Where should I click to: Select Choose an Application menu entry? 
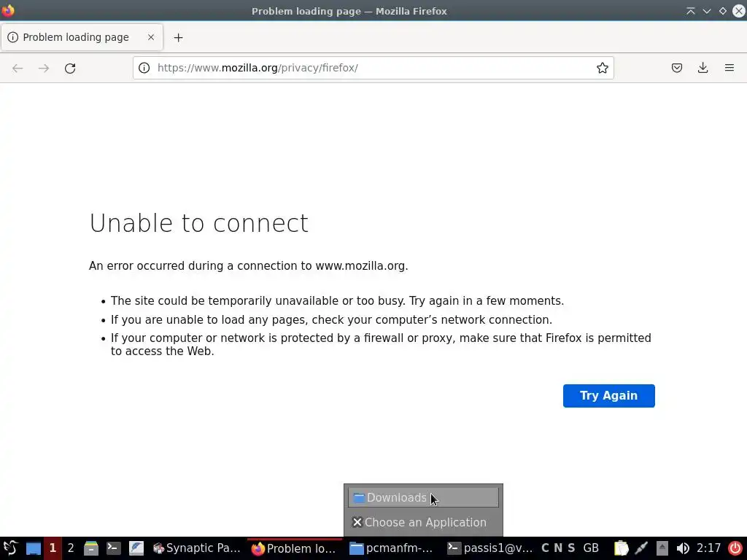pyautogui.click(x=423, y=522)
